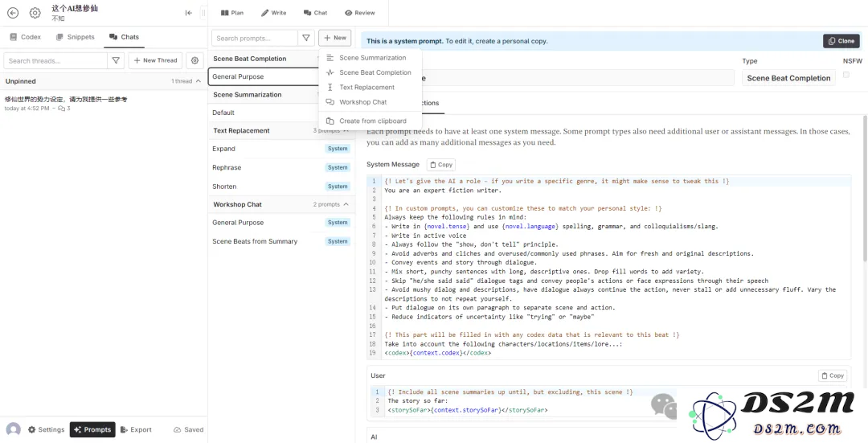Click the Saved cloud status
The image size is (868, 443).
pos(188,429)
